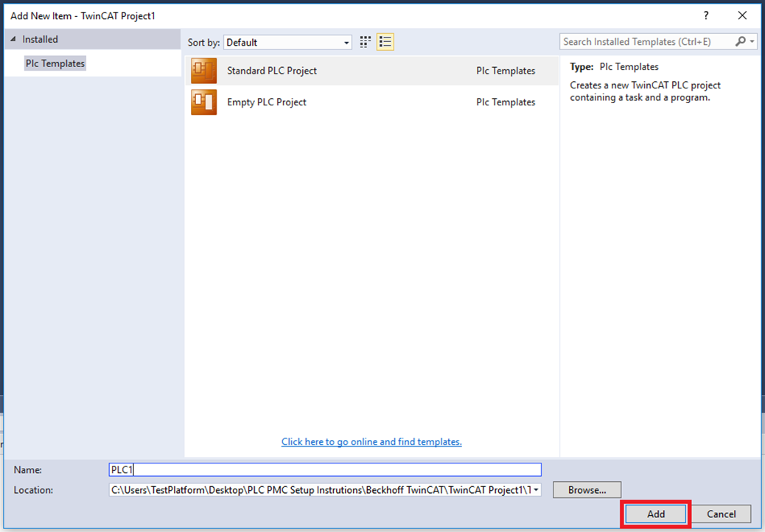Screen dimensions: 765x532
Task: Select Plc Templates in the left tree
Action: coord(55,63)
